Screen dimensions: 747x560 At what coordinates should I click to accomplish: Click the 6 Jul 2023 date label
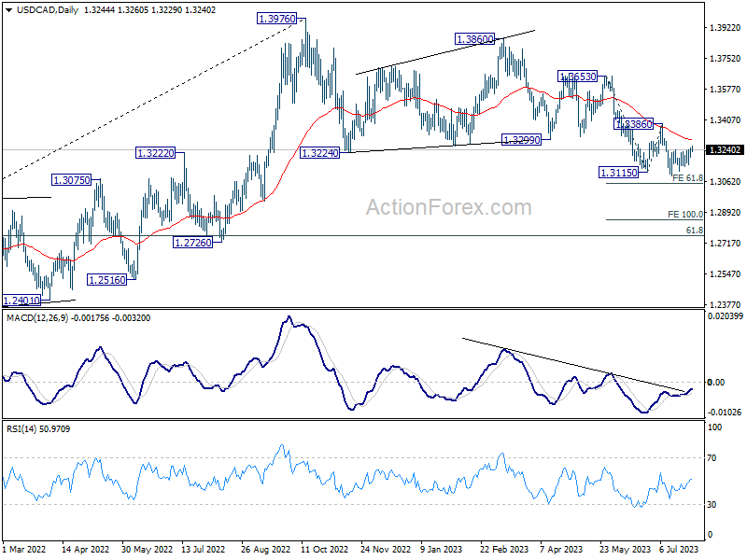(679, 549)
